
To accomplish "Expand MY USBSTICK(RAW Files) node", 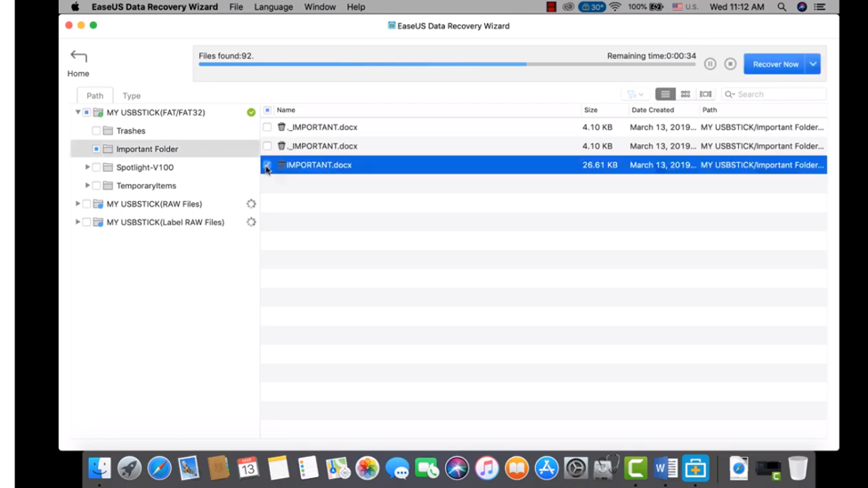I will click(78, 204).
